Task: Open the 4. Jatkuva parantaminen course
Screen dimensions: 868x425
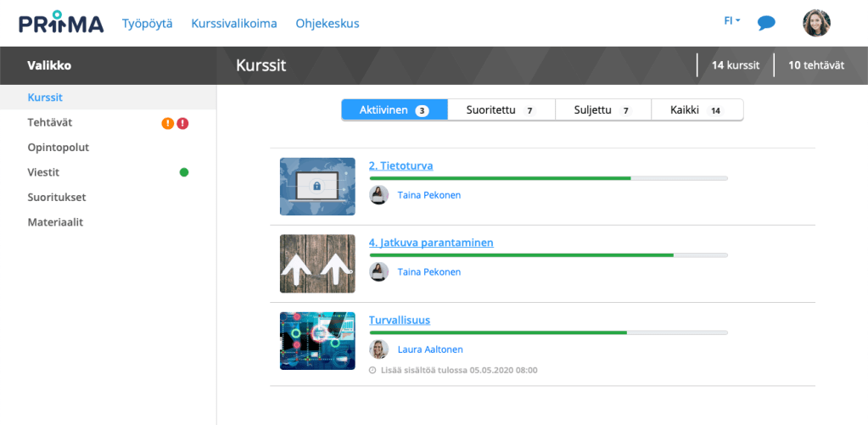Action: pos(431,243)
